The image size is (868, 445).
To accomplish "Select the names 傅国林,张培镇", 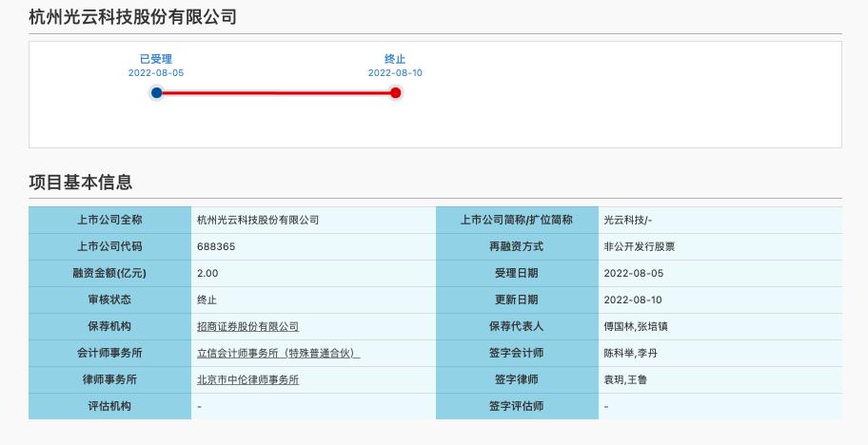I will [x=636, y=327].
